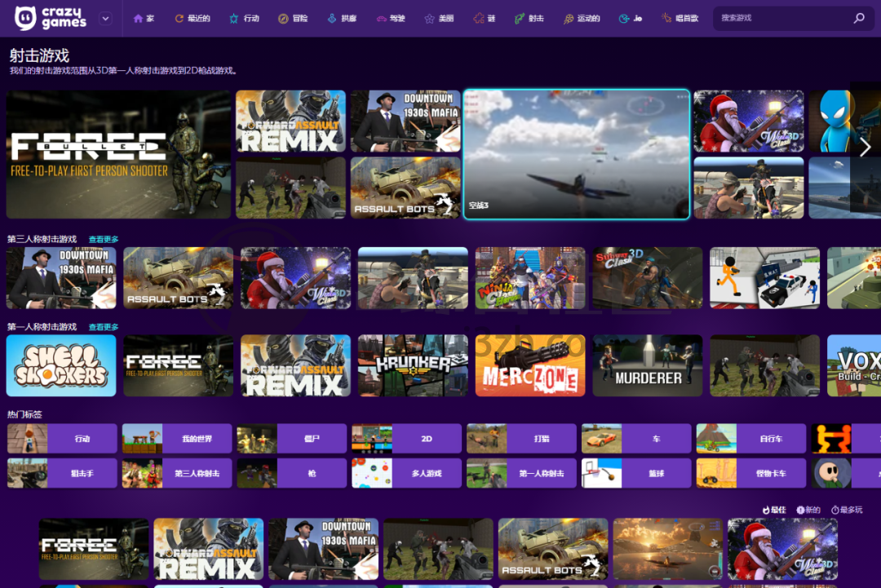
Task: Open 冒险 adventure category in navigation
Action: point(293,19)
